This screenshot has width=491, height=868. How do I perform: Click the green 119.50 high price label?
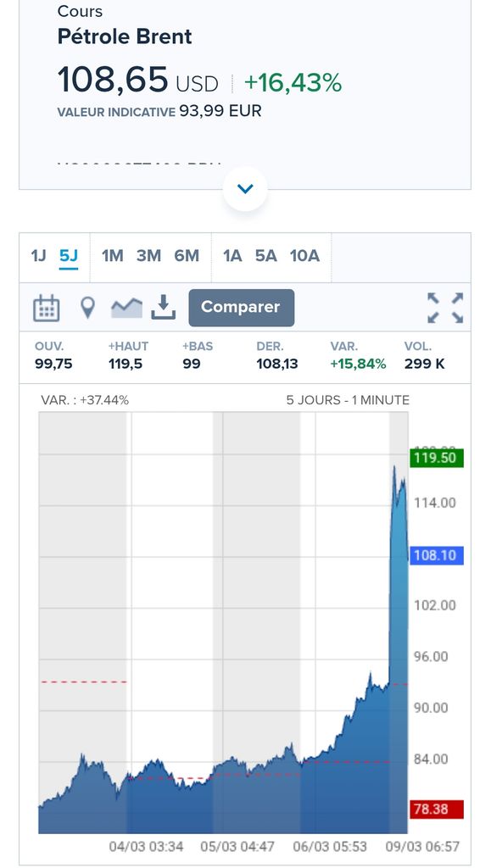pyautogui.click(x=436, y=458)
